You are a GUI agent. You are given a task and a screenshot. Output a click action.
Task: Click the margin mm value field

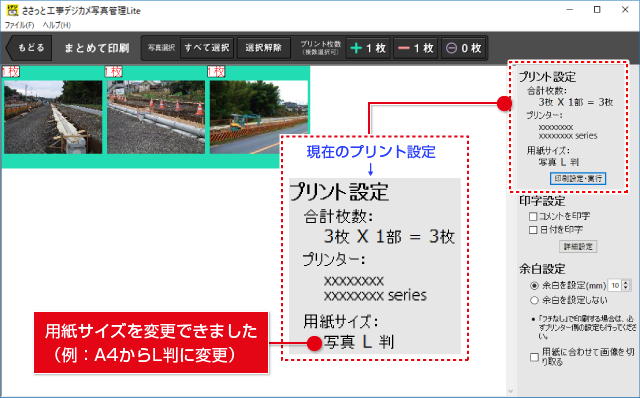(x=615, y=285)
